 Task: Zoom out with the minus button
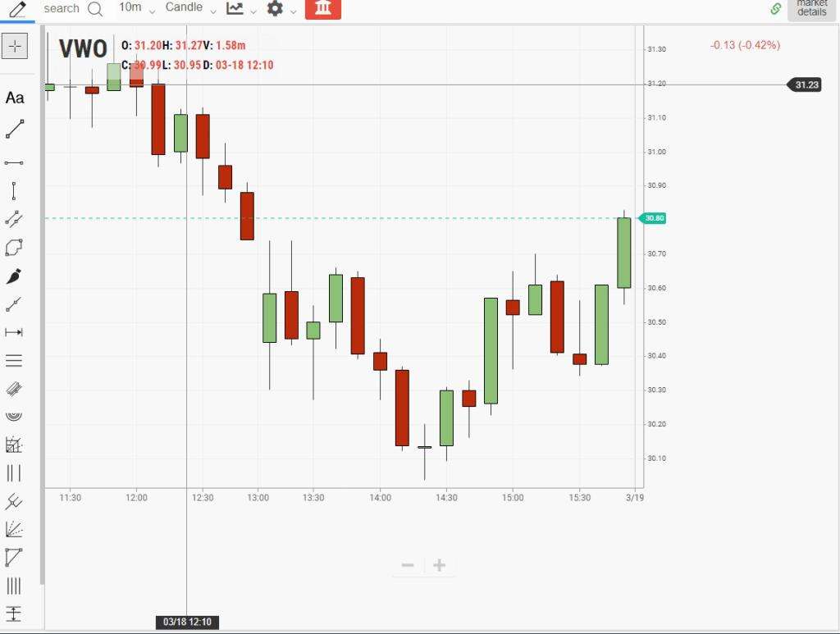[408, 565]
